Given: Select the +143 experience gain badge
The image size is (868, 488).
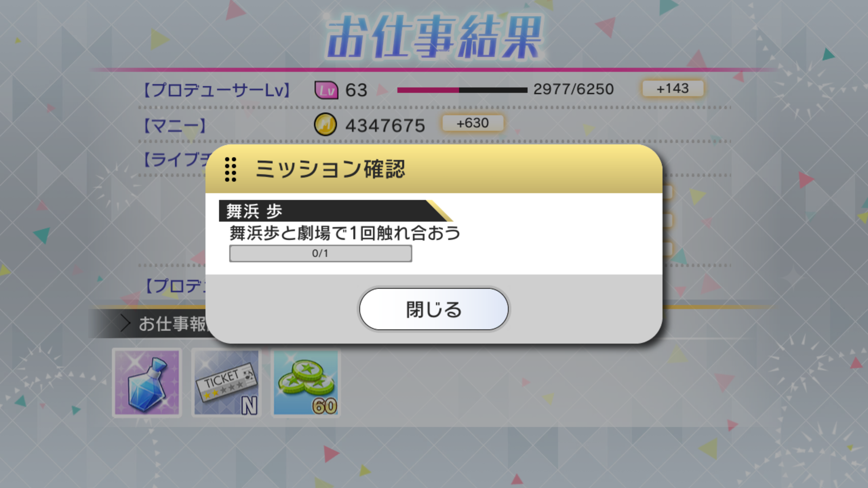Looking at the screenshot, I should pos(673,88).
